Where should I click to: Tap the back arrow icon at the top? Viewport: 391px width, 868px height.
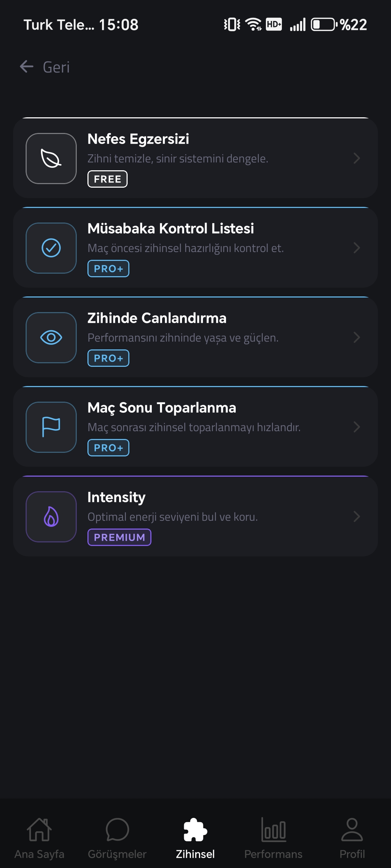[27, 66]
